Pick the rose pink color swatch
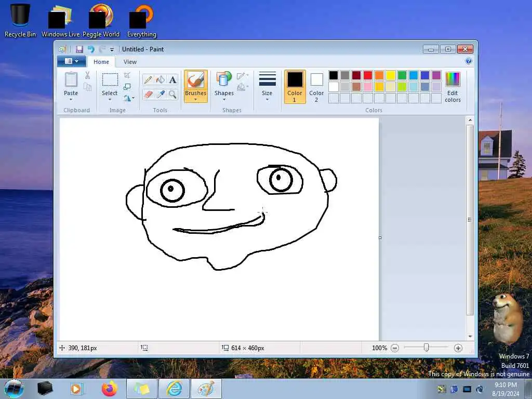532x399 pixels. click(x=368, y=87)
